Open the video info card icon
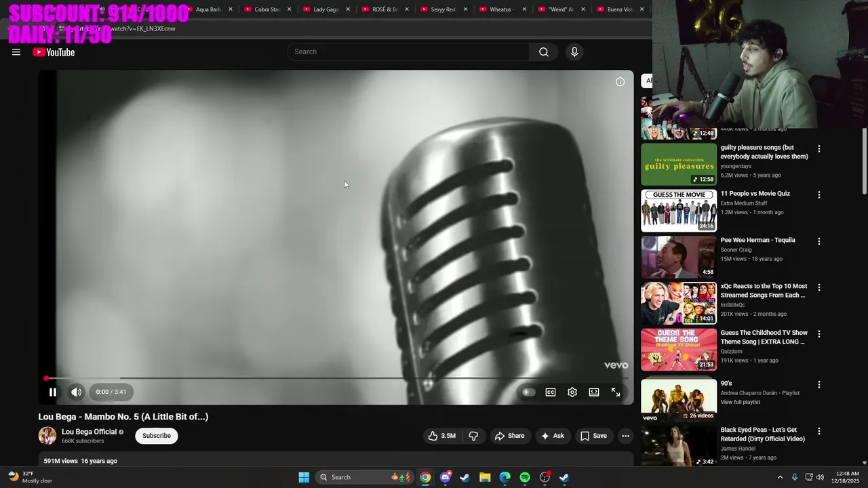 point(620,81)
